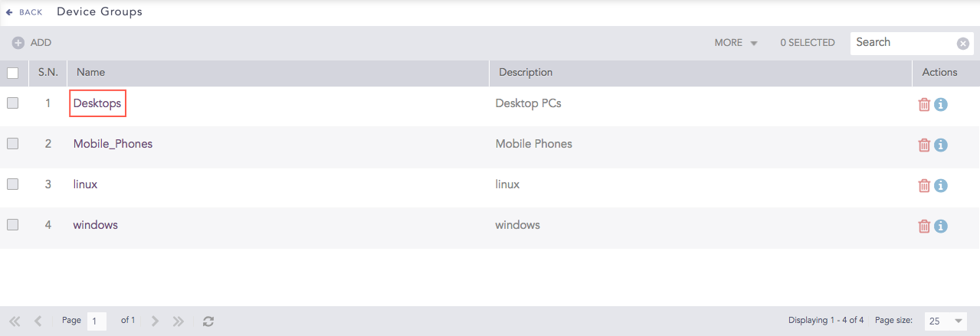Select the 'Mobile Phones' description cell
This screenshot has height=336, width=980.
(533, 143)
